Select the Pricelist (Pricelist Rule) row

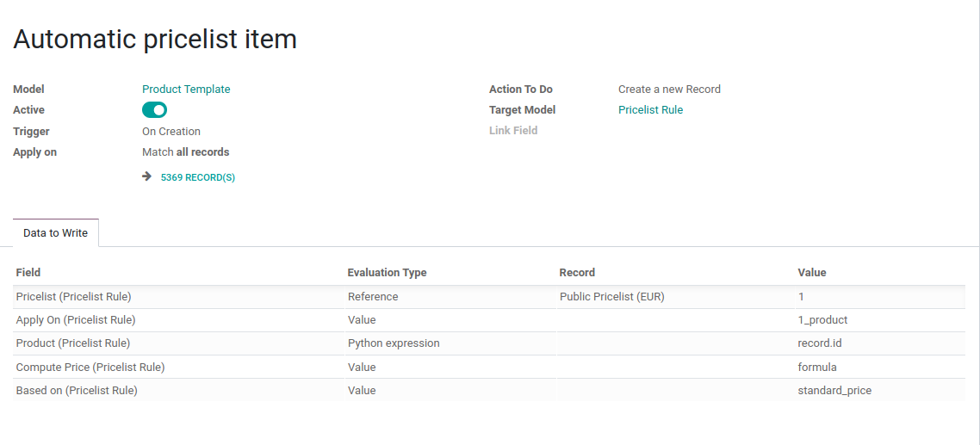(489, 297)
